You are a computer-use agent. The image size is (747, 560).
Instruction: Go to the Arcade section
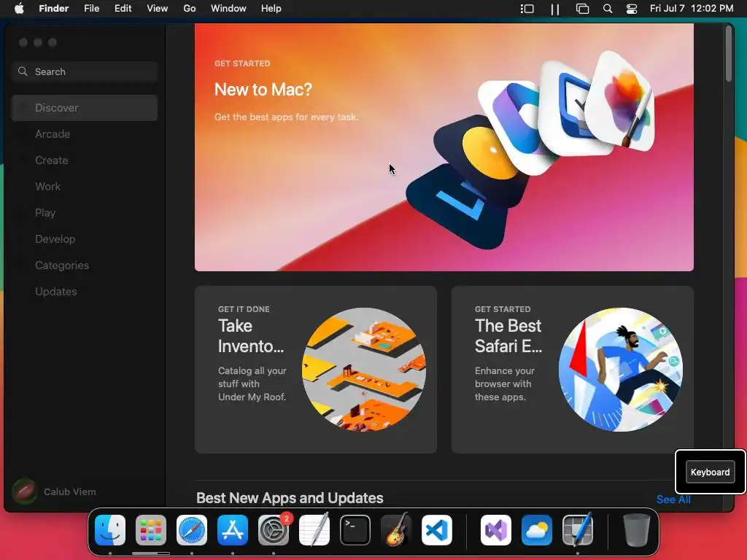click(85, 134)
